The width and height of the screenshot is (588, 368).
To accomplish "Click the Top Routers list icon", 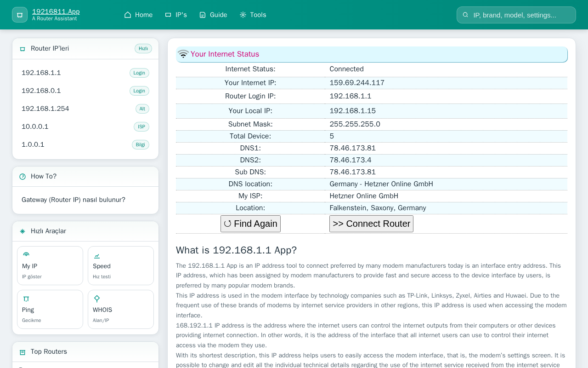I will 23,352.
